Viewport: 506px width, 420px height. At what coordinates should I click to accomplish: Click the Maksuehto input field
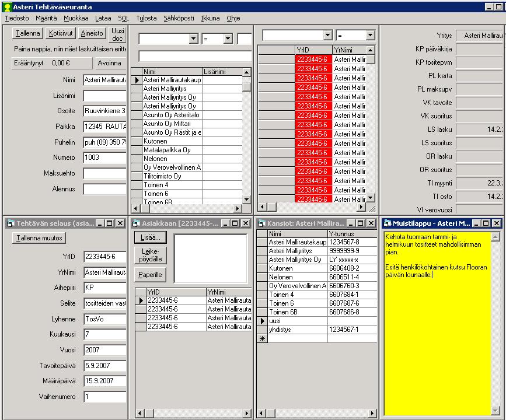pos(105,173)
